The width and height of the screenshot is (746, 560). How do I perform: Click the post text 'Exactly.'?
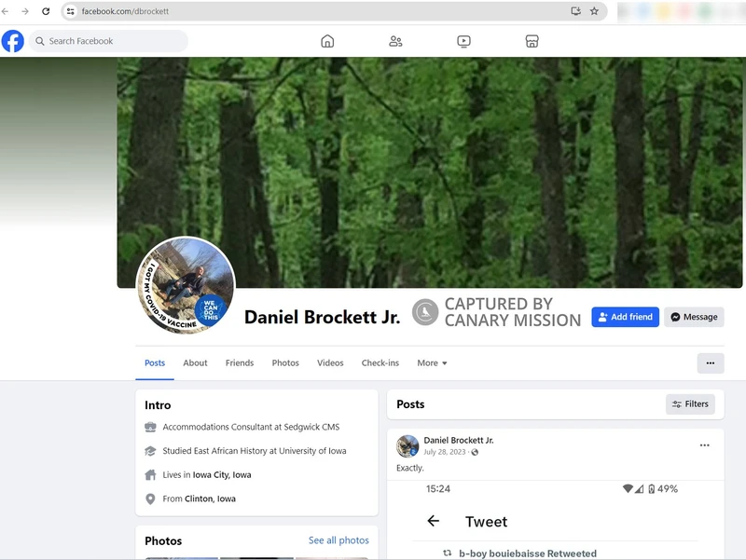[410, 469]
